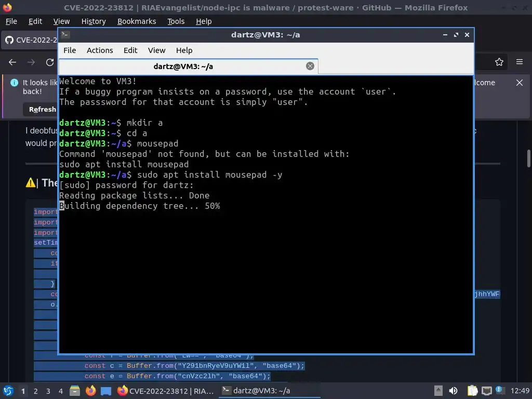Click code line containing "Y291bnRyeV9uYW1l"
Viewport: 532px width, 399px height.
pyautogui.click(x=169, y=366)
